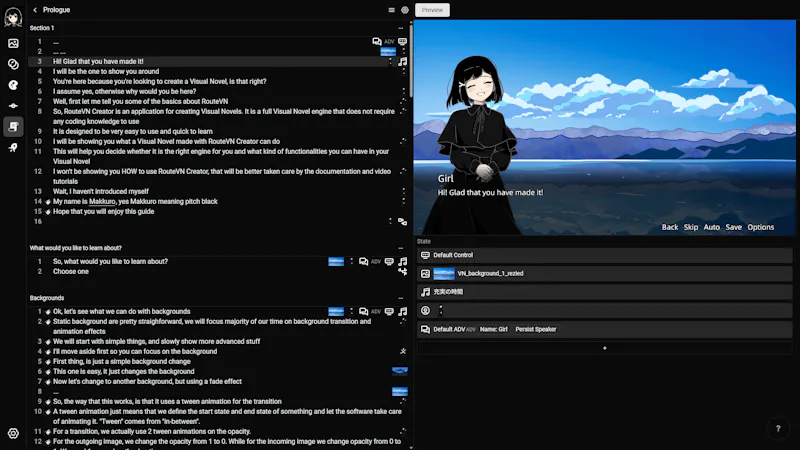Screen dimensions: 800x450
Task: Click background thumbnail on 'So, what would you like' line
Action: (336, 261)
